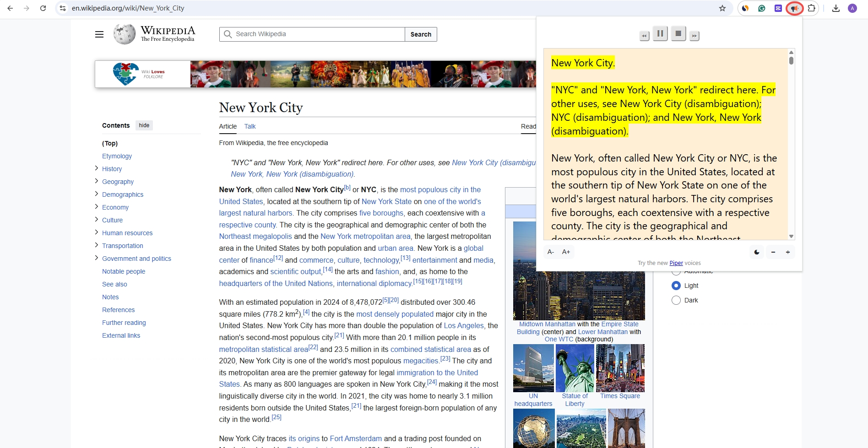Stop Read Aloud playback
Viewport: 868px width, 448px height.
[678, 33]
